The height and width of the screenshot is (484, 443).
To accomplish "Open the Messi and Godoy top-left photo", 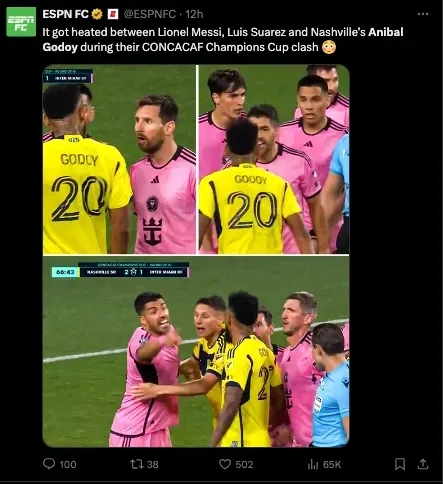I will pos(119,159).
